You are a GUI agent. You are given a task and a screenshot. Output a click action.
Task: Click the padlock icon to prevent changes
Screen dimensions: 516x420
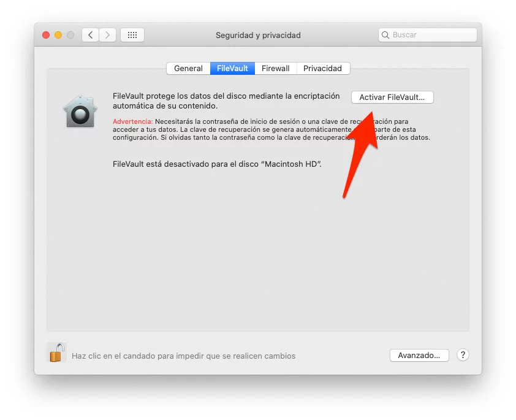pos(57,353)
